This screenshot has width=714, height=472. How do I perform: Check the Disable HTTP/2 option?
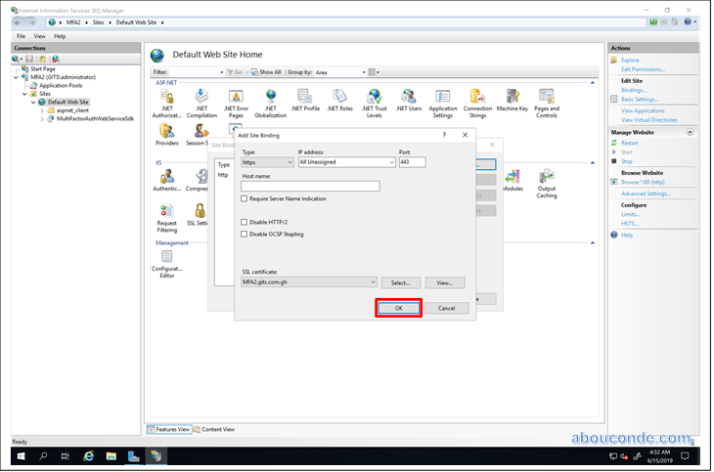tap(245, 222)
